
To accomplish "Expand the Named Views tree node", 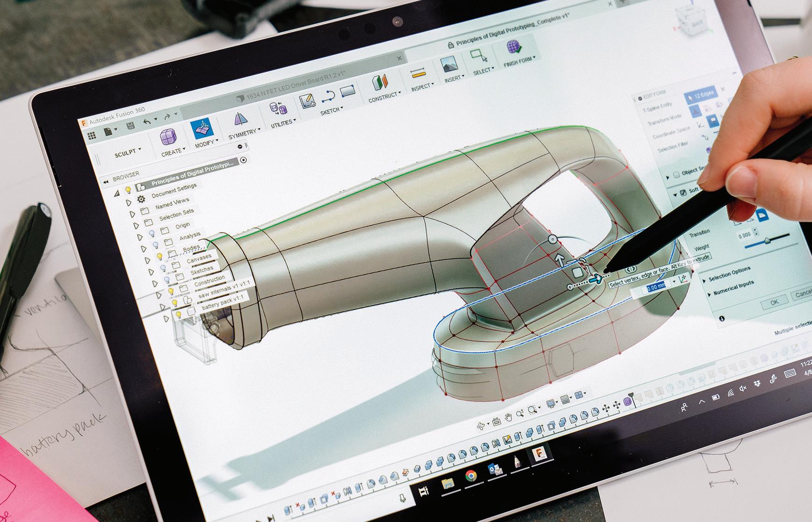I will pyautogui.click(x=133, y=214).
